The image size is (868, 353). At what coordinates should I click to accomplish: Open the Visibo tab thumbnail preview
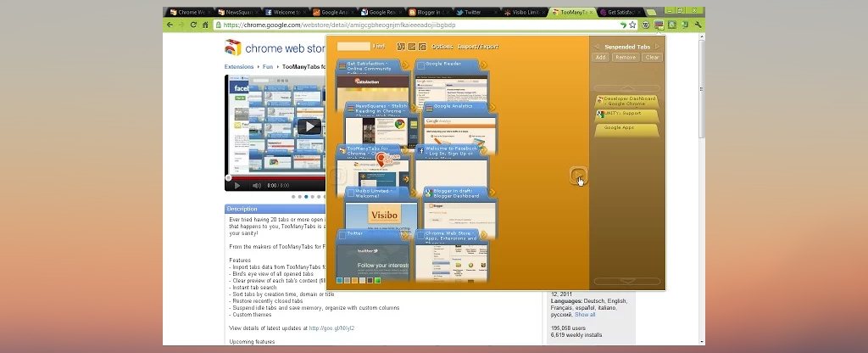point(381,216)
